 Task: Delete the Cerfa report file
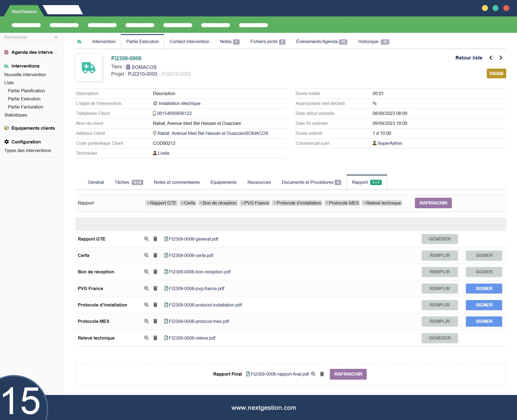click(x=155, y=255)
